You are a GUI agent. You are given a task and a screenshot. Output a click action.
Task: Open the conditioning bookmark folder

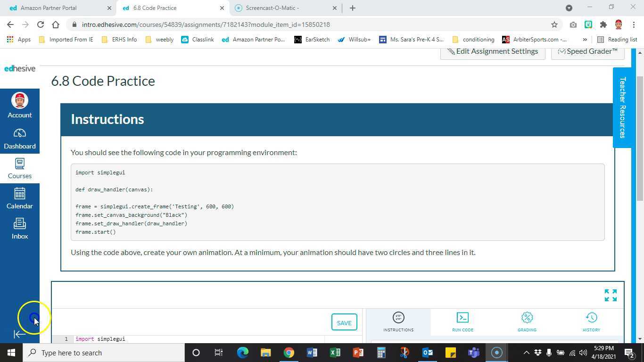[473, 40]
